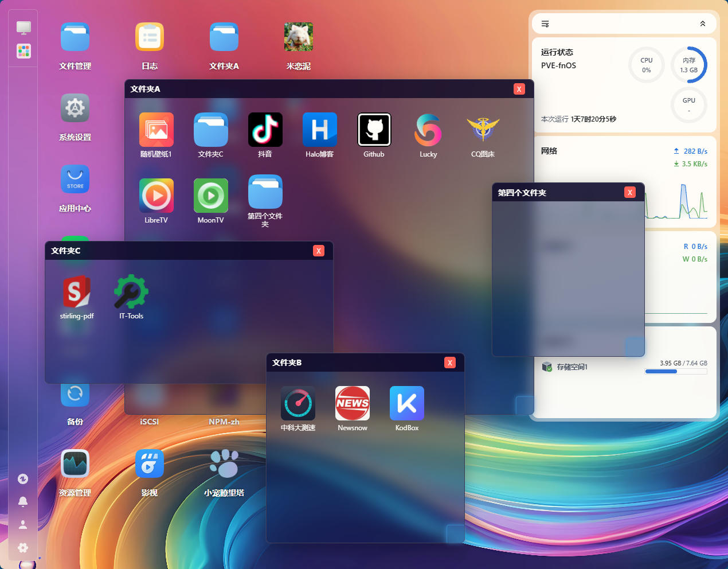Screen dimensions: 728x569
Task: Open Halo博客 icon
Action: click(x=319, y=130)
